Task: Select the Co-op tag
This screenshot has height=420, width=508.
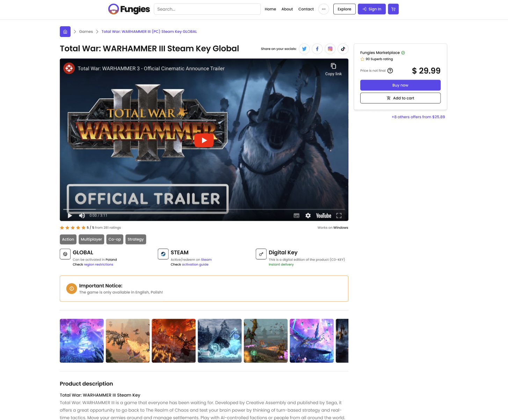Action: pos(115,239)
